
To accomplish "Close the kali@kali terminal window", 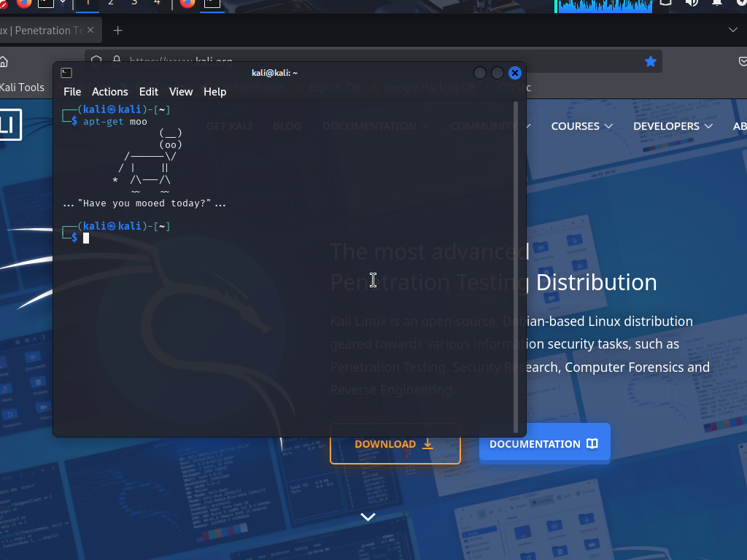I will click(x=515, y=73).
